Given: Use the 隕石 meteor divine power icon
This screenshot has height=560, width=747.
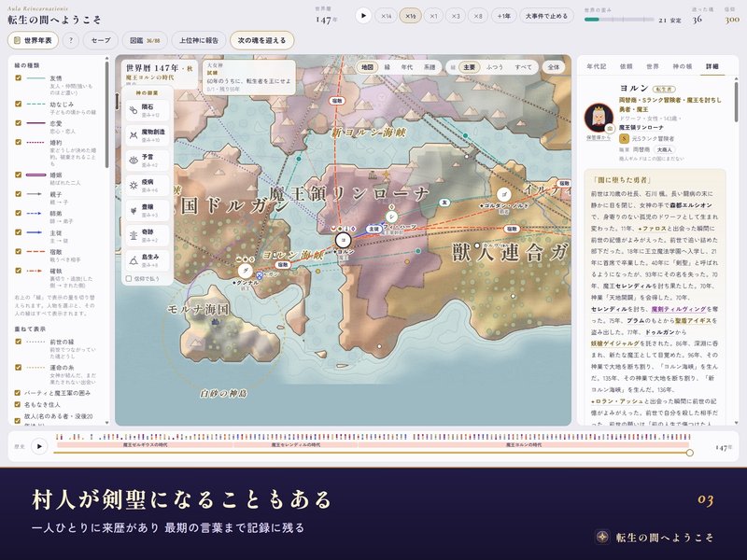Looking at the screenshot, I should pyautogui.click(x=134, y=110).
